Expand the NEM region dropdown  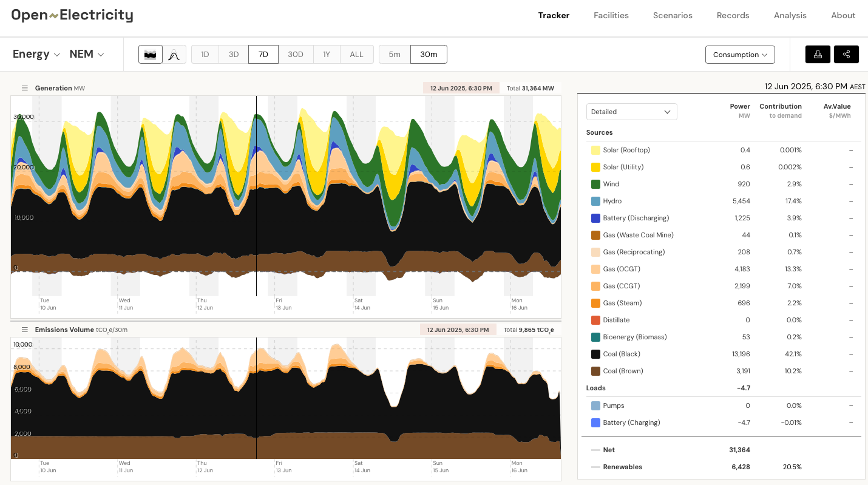tap(87, 54)
